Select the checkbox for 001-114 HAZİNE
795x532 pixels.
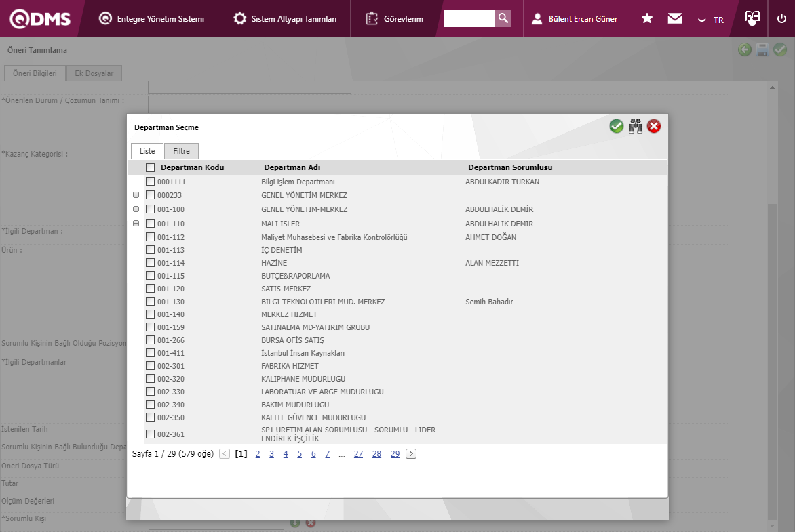151,263
